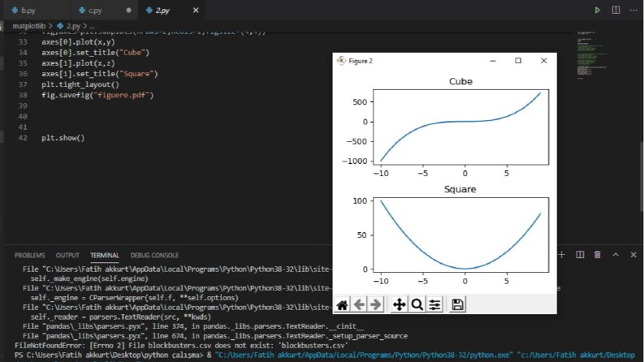Split the terminal panel
Image resolution: width=644 pixels, height=362 pixels.
580,255
